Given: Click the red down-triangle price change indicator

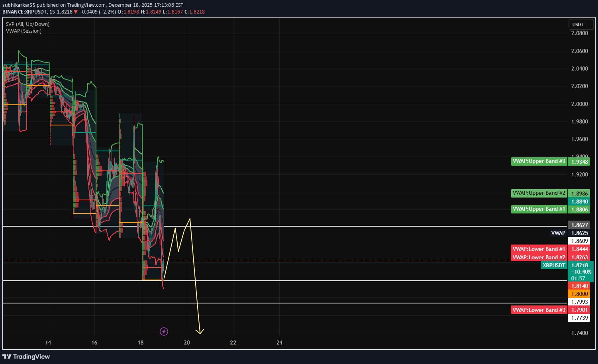Looking at the screenshot, I should pos(76,12).
